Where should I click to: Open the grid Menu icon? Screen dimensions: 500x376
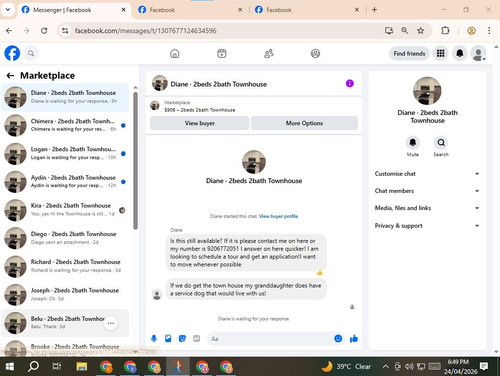[441, 53]
